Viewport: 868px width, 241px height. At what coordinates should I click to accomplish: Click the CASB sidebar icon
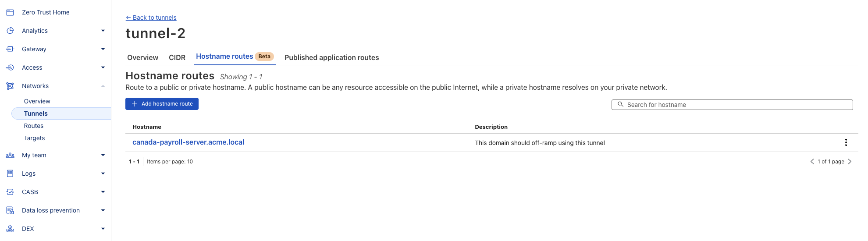(x=10, y=192)
